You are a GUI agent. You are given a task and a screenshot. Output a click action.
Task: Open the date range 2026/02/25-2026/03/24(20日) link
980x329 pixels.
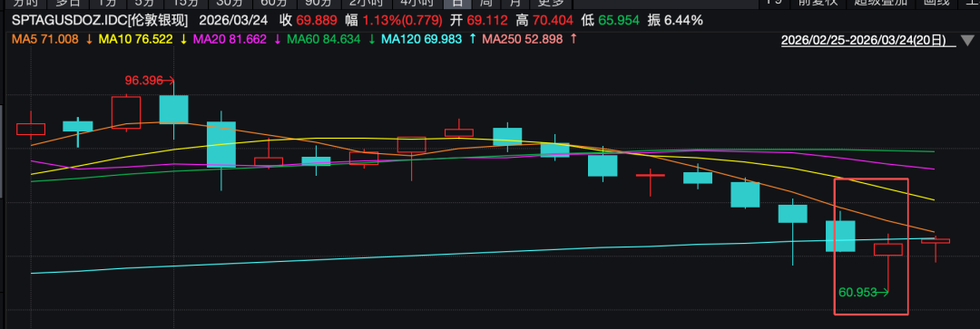coord(864,41)
